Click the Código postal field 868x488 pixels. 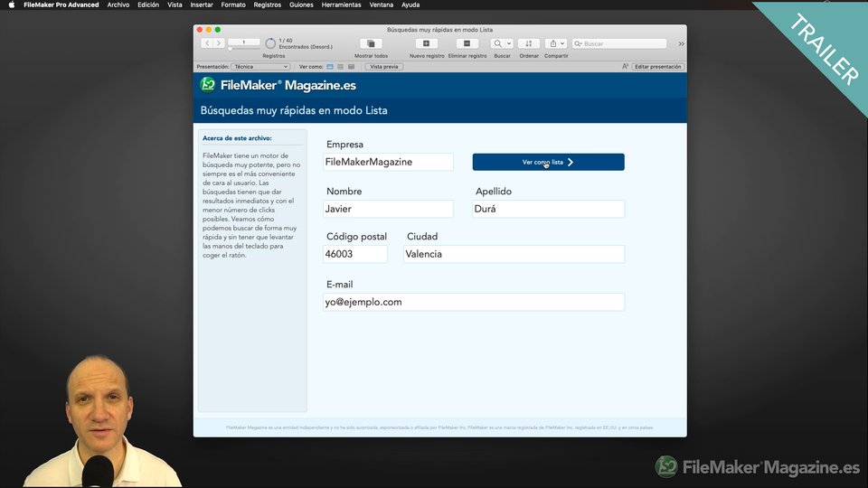pyautogui.click(x=354, y=254)
